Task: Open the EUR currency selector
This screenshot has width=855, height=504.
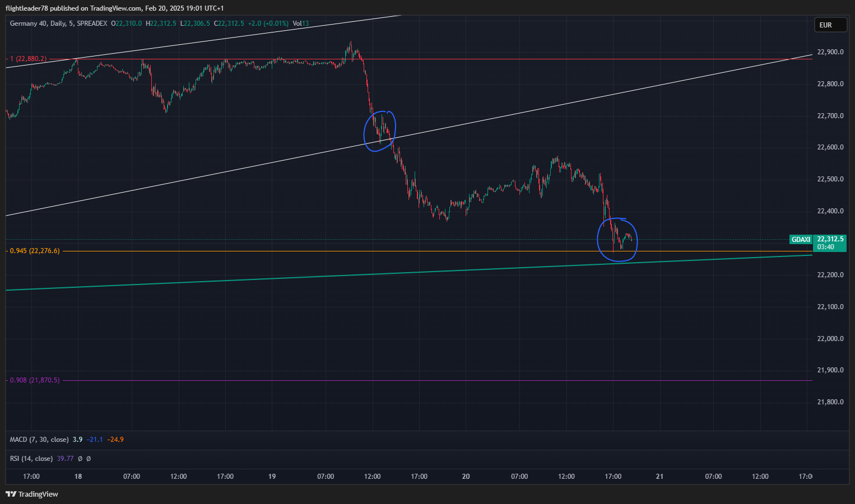Action: 830,25
